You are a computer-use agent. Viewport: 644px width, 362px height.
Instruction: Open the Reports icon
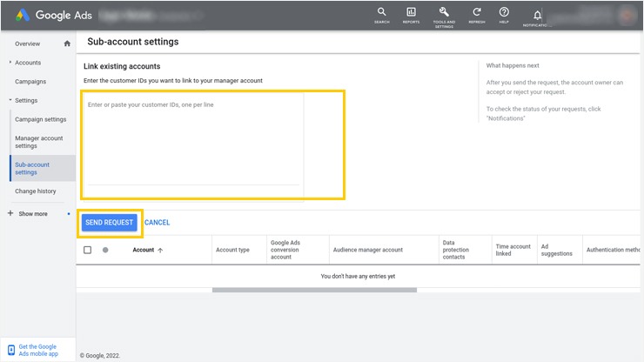(411, 13)
